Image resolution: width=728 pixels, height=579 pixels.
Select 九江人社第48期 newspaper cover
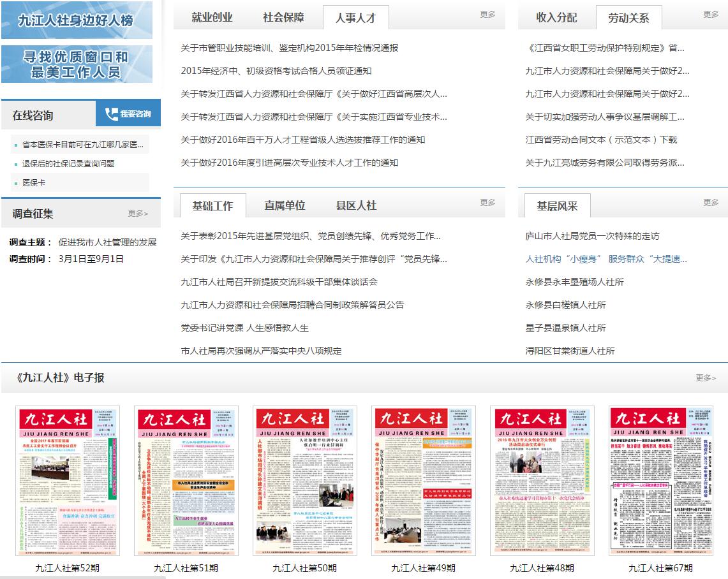click(x=542, y=481)
